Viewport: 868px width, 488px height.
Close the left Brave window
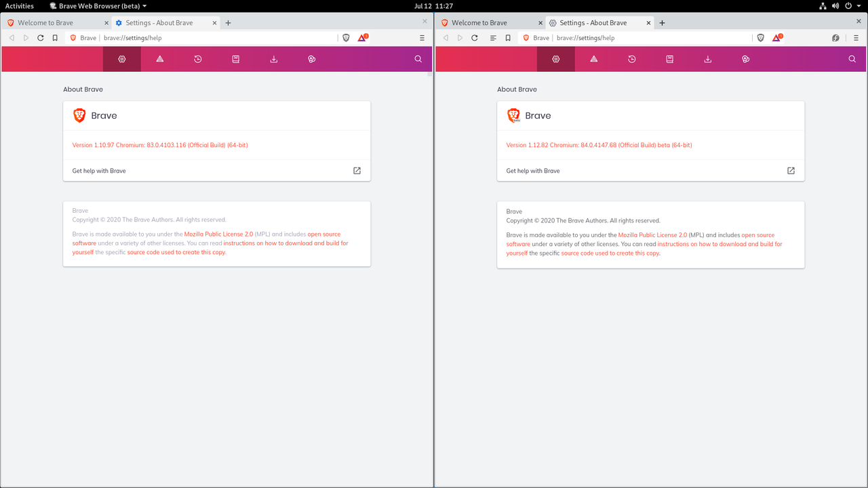point(425,22)
